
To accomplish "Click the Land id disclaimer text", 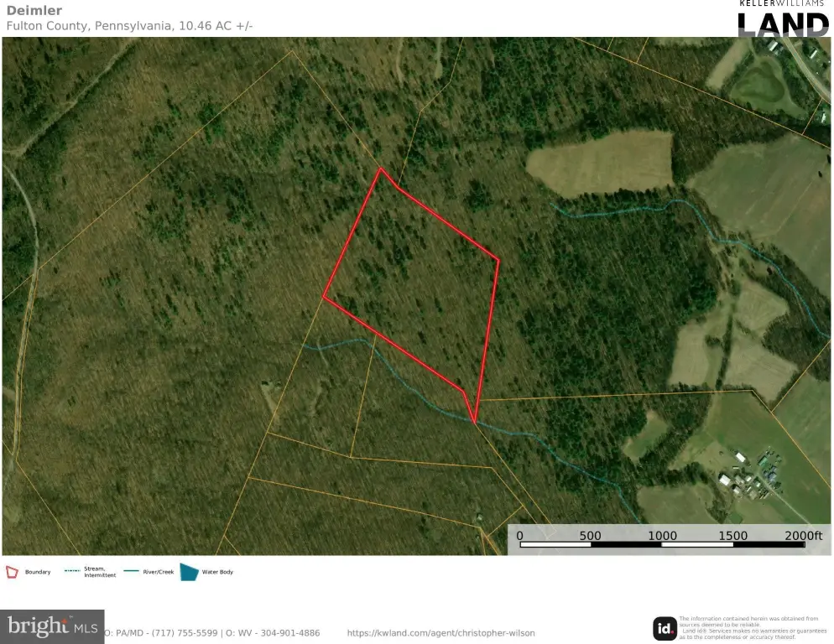I will [x=753, y=628].
